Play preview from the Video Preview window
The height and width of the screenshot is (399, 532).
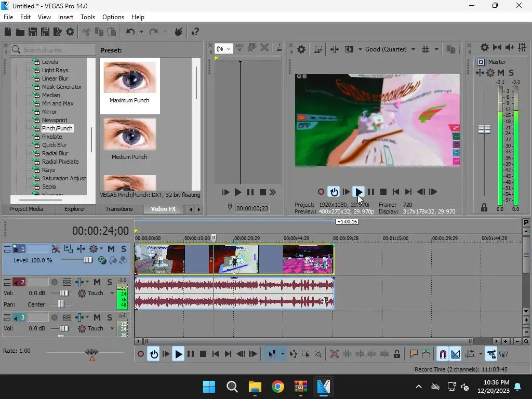[358, 192]
